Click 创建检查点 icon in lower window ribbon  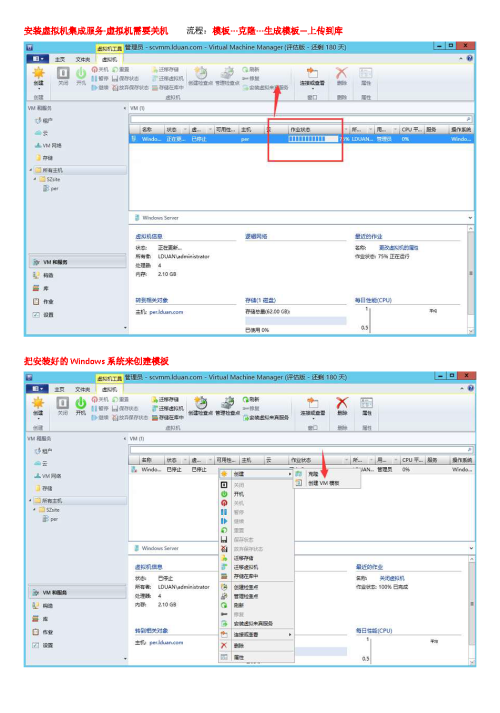200,403
